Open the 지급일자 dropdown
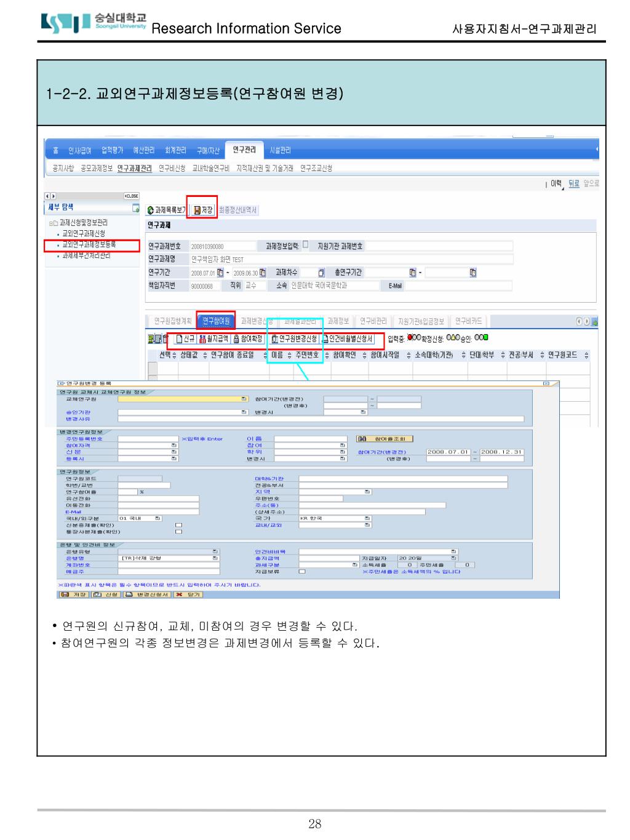 (x=453, y=558)
